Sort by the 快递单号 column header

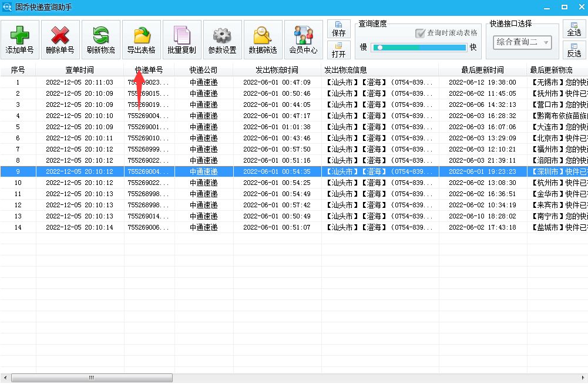(149, 70)
